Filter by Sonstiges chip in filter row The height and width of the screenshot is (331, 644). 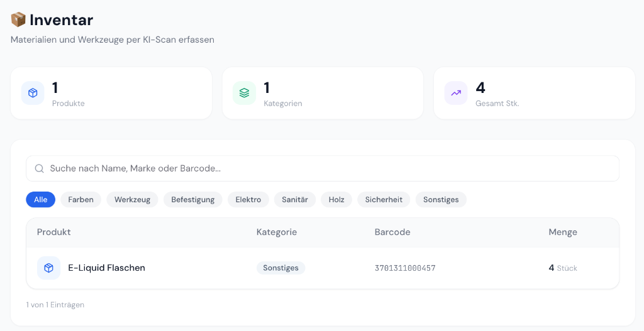click(441, 200)
